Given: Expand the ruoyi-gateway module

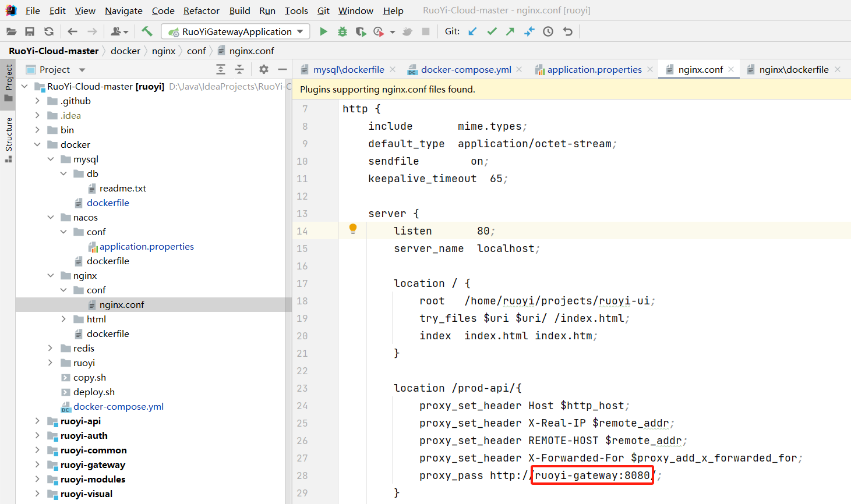Looking at the screenshot, I should coord(38,464).
